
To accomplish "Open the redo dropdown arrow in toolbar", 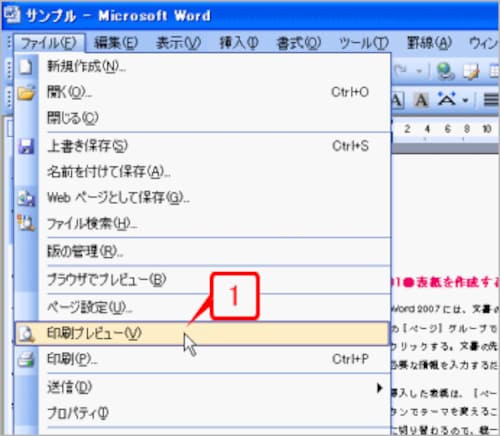I will [419, 71].
